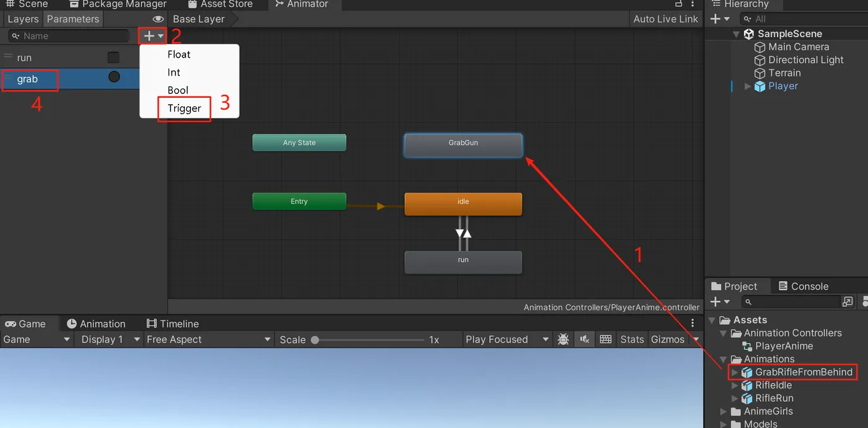Click the bug debug icon in Game toolbar
The image size is (868, 428).
[563, 339]
